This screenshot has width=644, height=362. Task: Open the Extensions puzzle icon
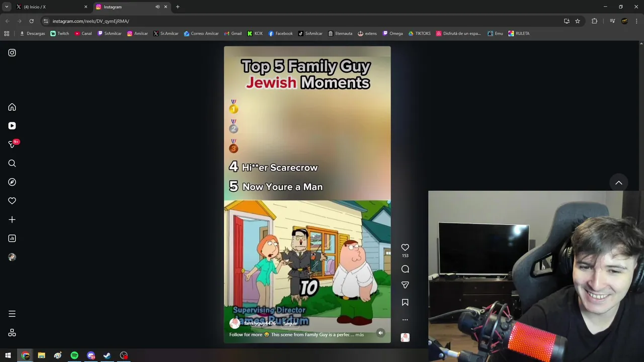[x=595, y=21]
